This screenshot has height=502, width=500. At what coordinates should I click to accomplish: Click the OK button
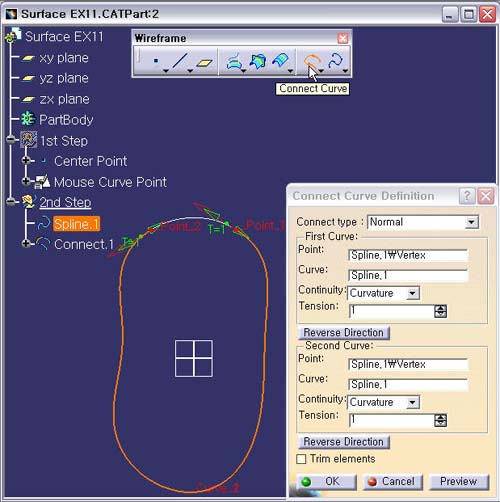click(x=327, y=482)
